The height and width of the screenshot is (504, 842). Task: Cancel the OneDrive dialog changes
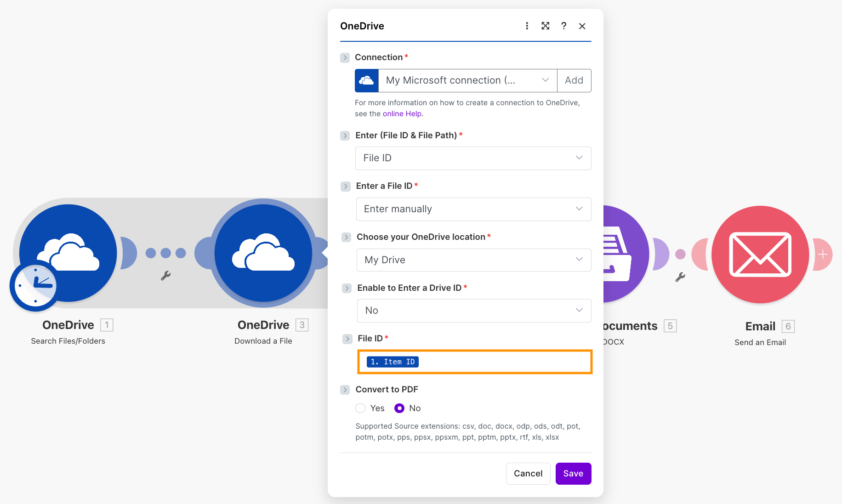[528, 473]
